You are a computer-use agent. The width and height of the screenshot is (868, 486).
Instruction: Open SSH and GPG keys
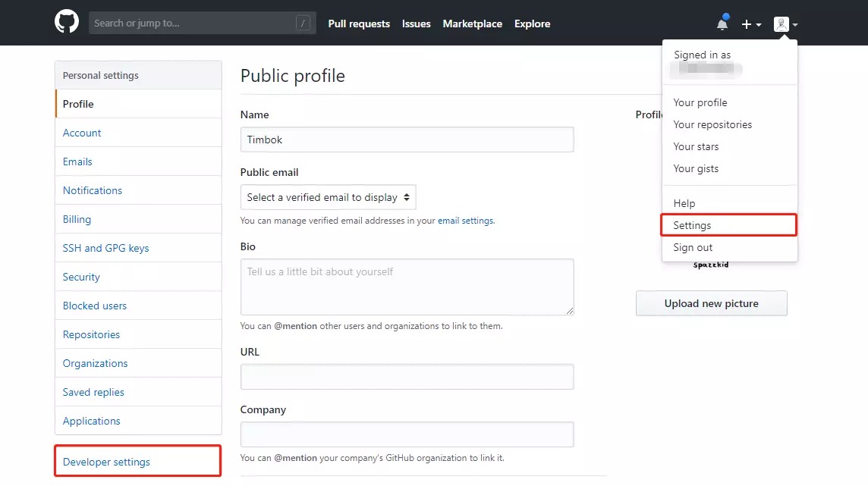click(138, 248)
